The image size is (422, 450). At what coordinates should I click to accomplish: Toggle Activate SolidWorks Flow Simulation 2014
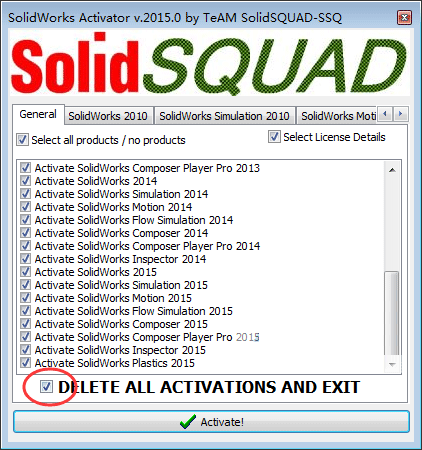point(25,220)
